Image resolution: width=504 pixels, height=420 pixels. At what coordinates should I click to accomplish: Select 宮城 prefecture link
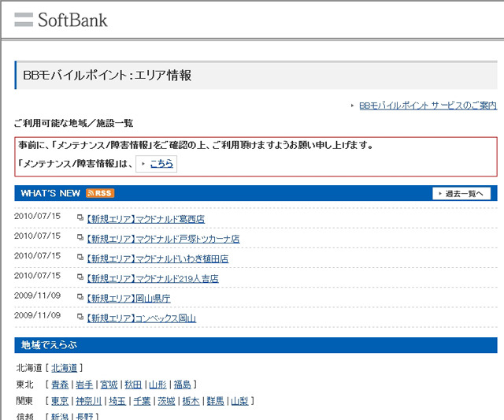coord(109,385)
